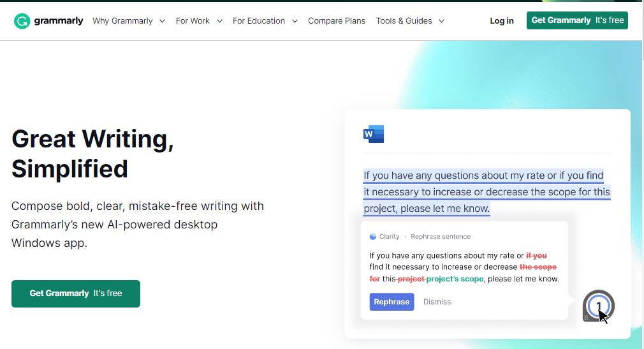
Task: Click the 'Compose bold, clear, mistake-free' paragraph
Action: point(138,225)
